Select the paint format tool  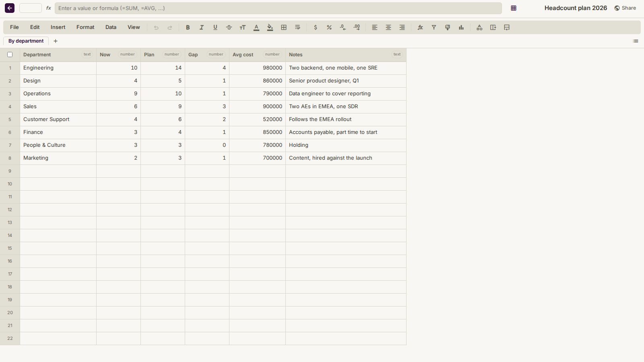coord(447,27)
